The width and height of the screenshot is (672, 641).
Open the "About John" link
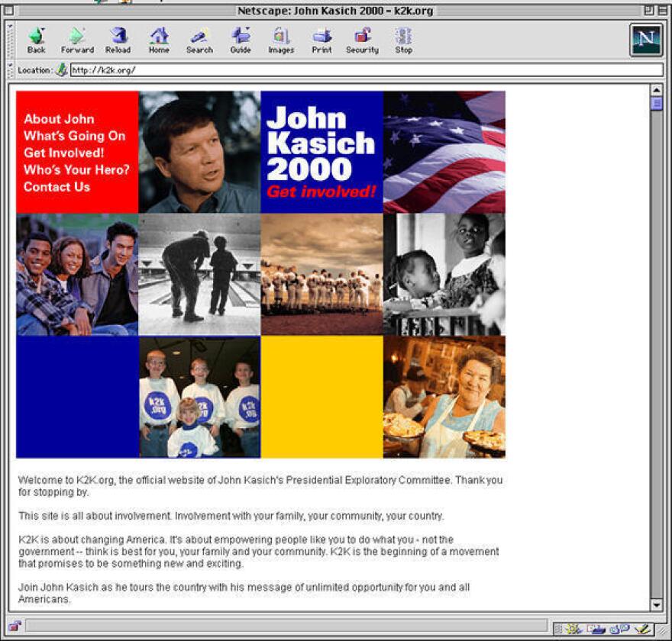point(59,119)
